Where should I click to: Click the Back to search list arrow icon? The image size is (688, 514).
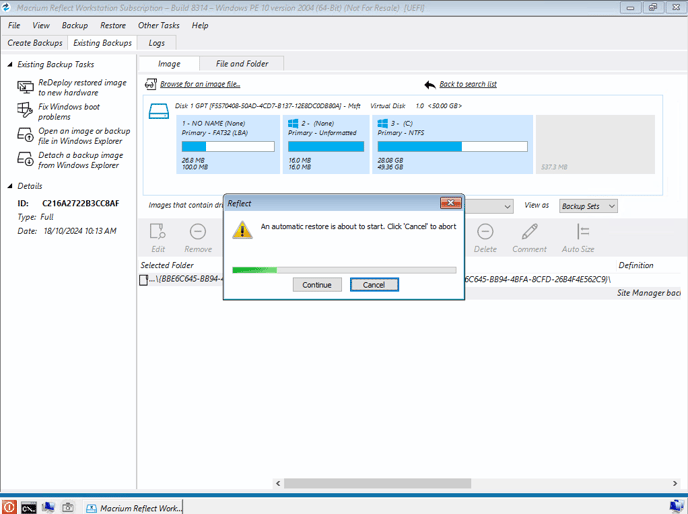[x=430, y=84]
